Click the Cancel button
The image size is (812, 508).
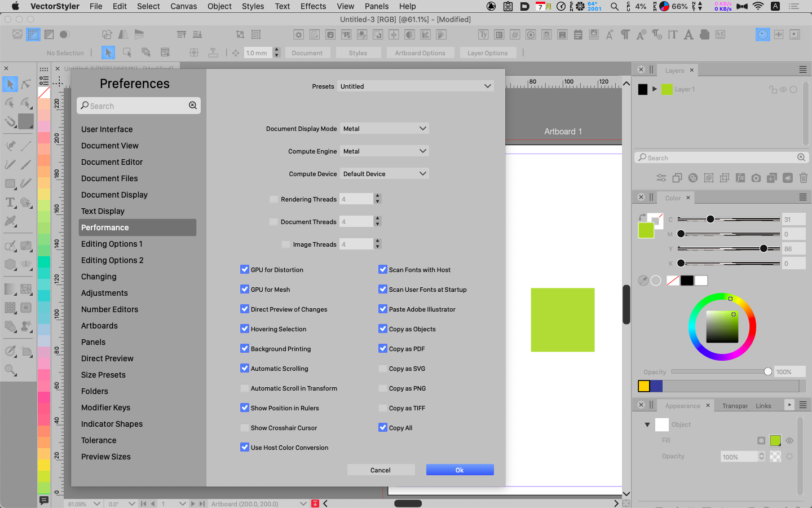(x=381, y=470)
